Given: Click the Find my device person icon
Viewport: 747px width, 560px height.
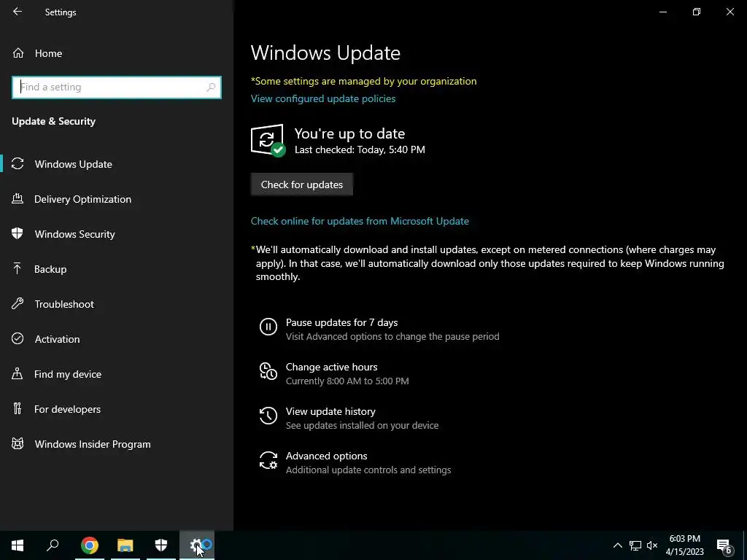Looking at the screenshot, I should (18, 373).
